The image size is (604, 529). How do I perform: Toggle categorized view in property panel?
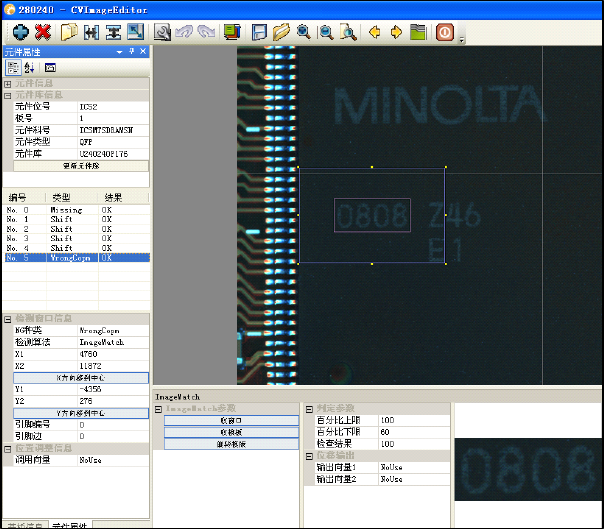14,67
